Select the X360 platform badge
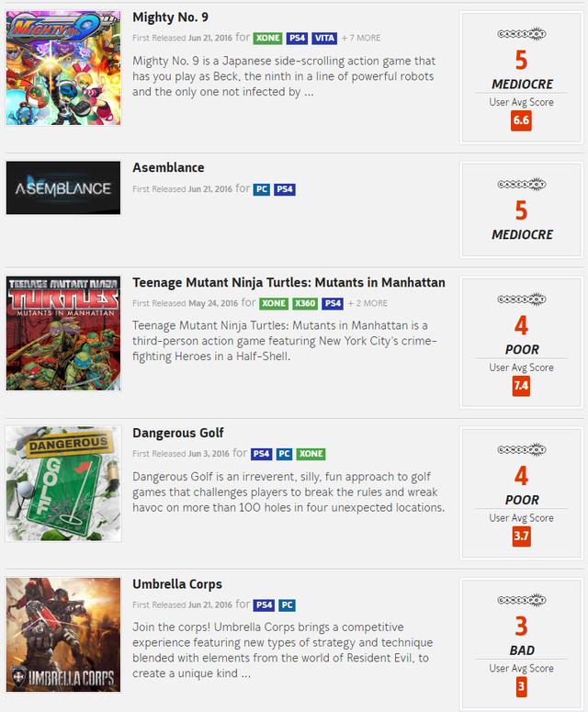This screenshot has height=712, width=588. click(x=305, y=303)
